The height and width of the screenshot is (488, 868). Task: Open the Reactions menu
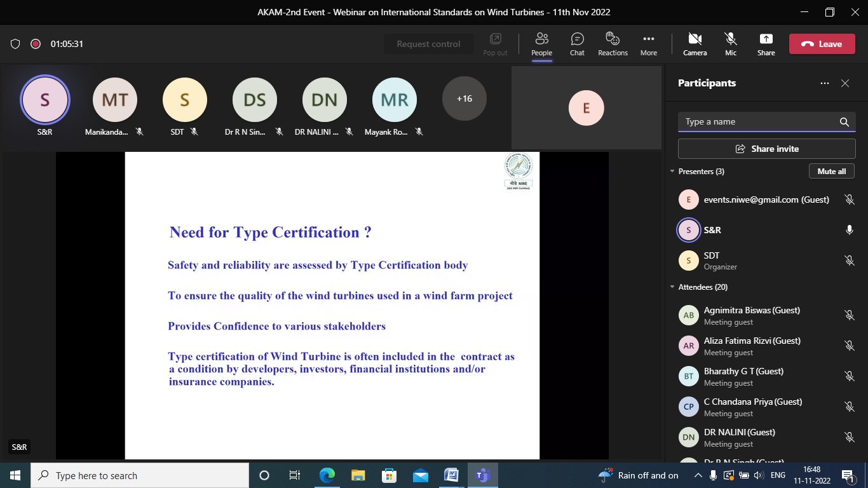613,44
